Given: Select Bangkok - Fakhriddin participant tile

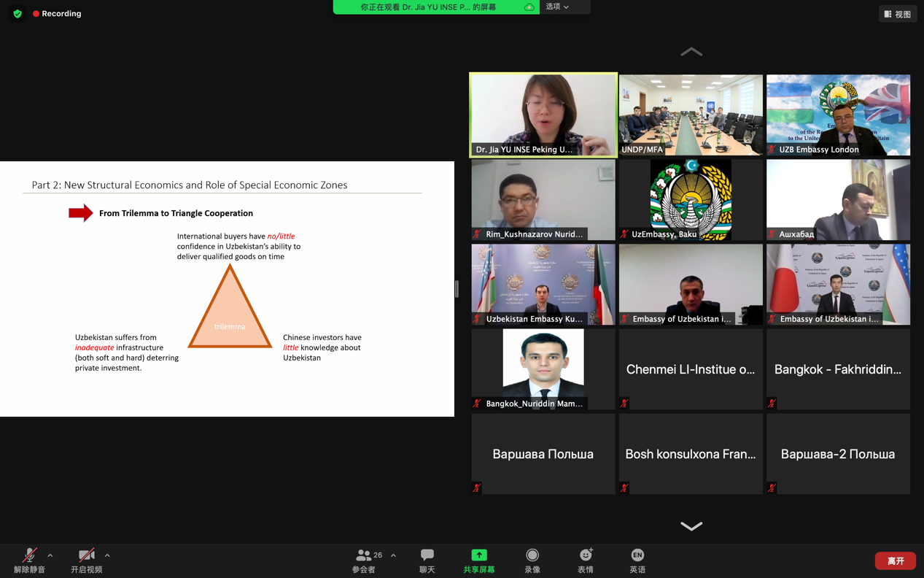Looking at the screenshot, I should (838, 369).
